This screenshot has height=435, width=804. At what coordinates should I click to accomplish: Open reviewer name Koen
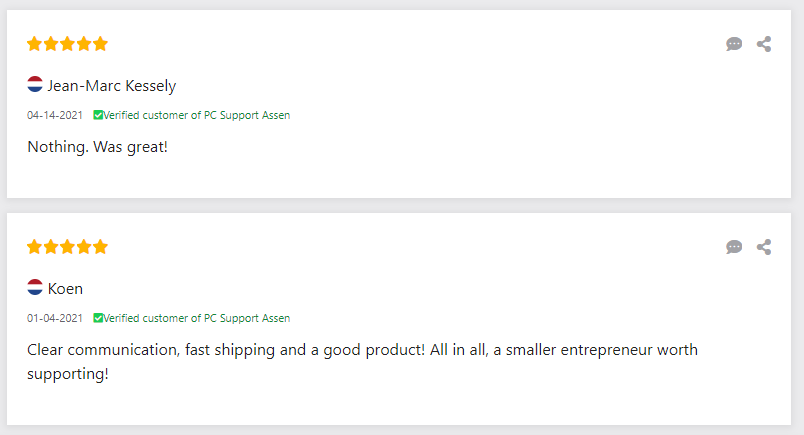tap(65, 289)
